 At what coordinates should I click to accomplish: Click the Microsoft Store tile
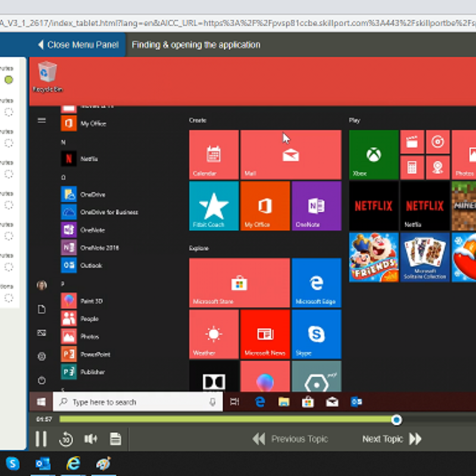tap(239, 283)
